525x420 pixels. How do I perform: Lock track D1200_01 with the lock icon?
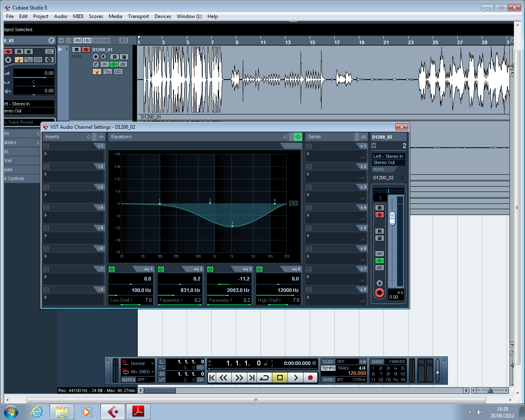click(x=107, y=71)
